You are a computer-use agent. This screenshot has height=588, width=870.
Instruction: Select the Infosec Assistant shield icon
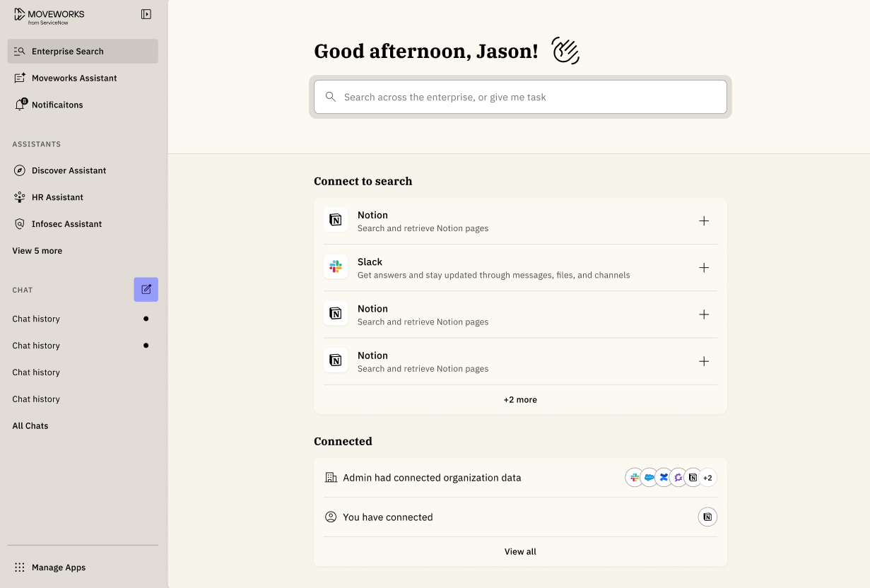click(20, 224)
